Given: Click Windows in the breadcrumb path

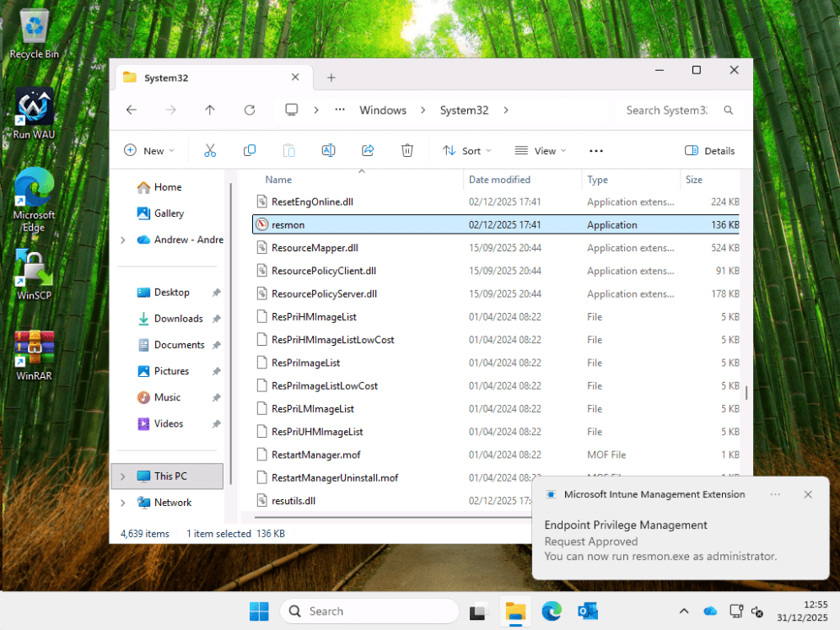Looking at the screenshot, I should click(x=383, y=110).
